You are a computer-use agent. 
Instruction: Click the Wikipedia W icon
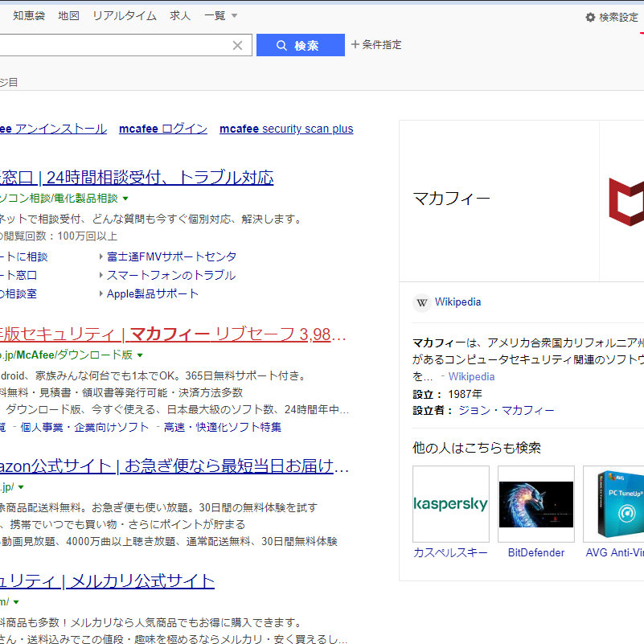pos(422,302)
